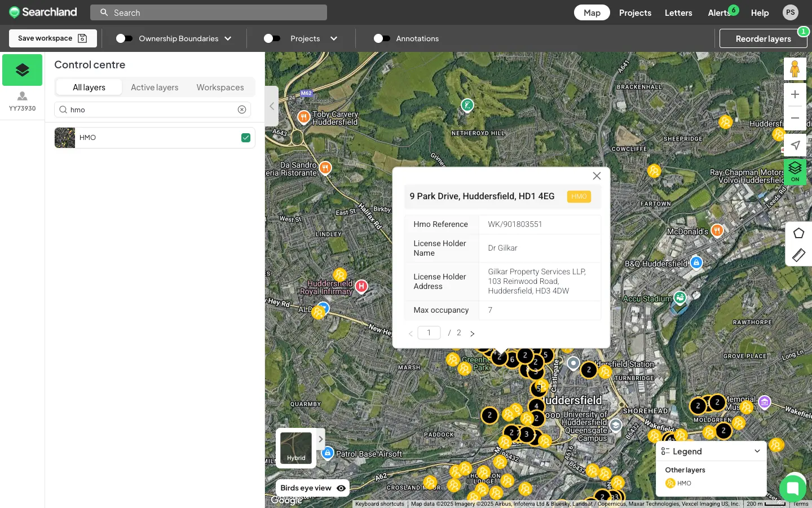Click the eye icon in Birds eye view
Image resolution: width=812 pixels, height=508 pixels.
[x=341, y=488]
